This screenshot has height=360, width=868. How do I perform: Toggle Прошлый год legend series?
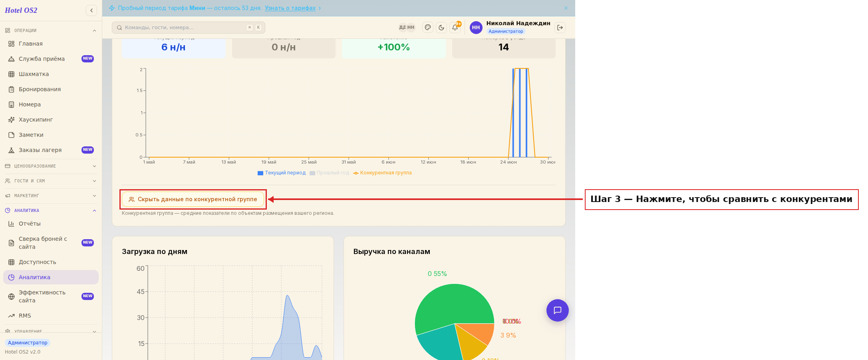(x=330, y=173)
